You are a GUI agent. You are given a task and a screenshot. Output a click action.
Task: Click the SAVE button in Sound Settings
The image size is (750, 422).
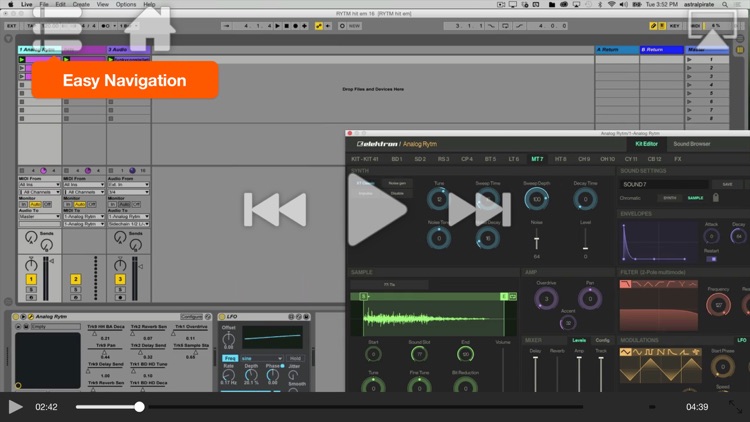click(x=727, y=184)
